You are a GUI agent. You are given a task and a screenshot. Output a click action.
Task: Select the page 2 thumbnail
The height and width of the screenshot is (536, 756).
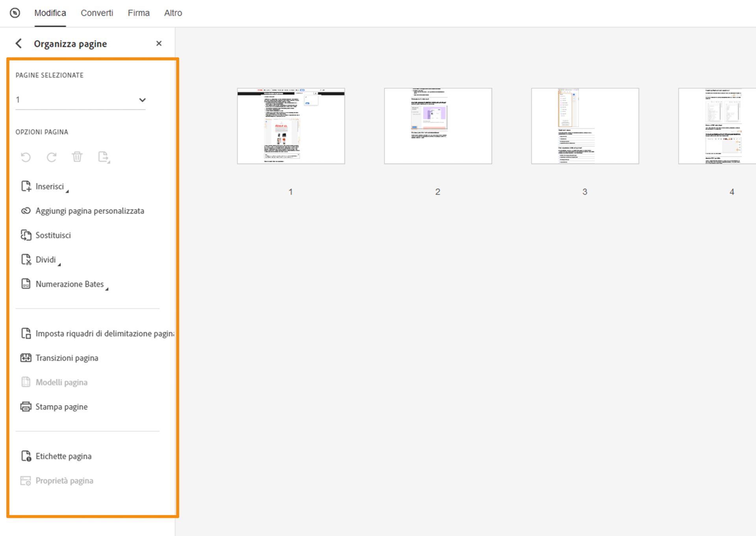438,126
